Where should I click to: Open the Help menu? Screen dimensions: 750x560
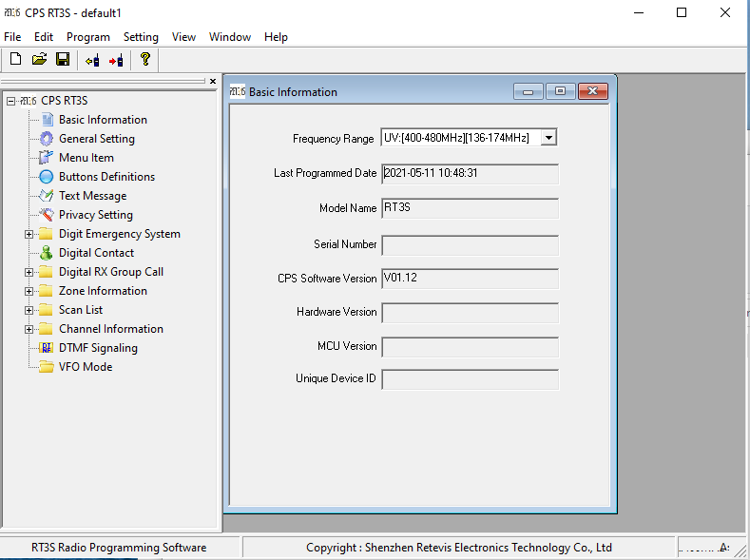click(276, 37)
